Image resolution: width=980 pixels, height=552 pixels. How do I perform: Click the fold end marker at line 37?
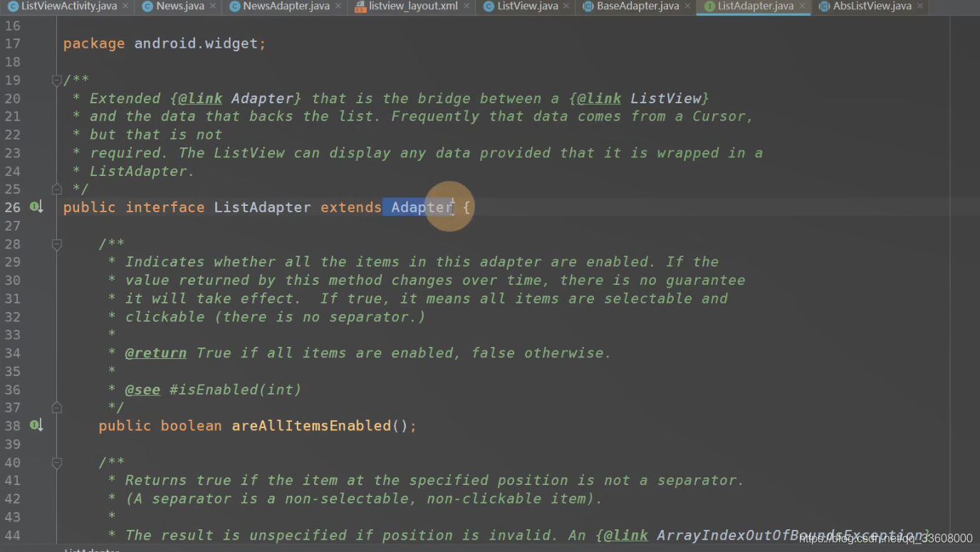click(x=56, y=407)
